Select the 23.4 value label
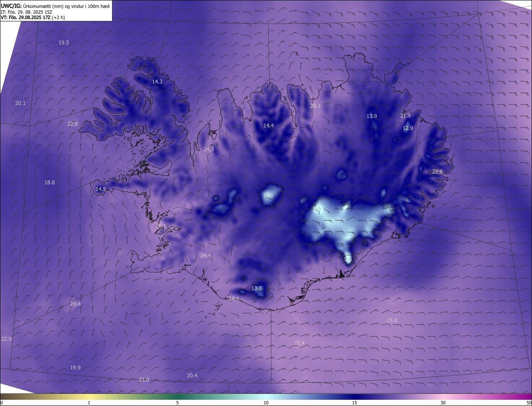This screenshot has width=532, height=406. [x=75, y=304]
